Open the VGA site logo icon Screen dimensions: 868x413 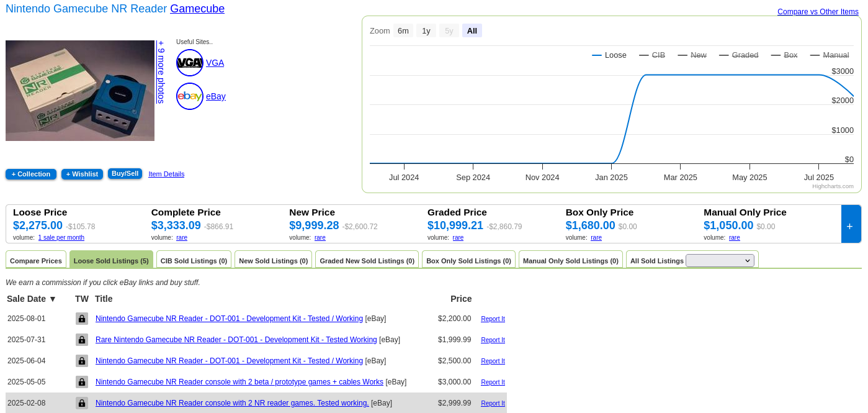190,63
